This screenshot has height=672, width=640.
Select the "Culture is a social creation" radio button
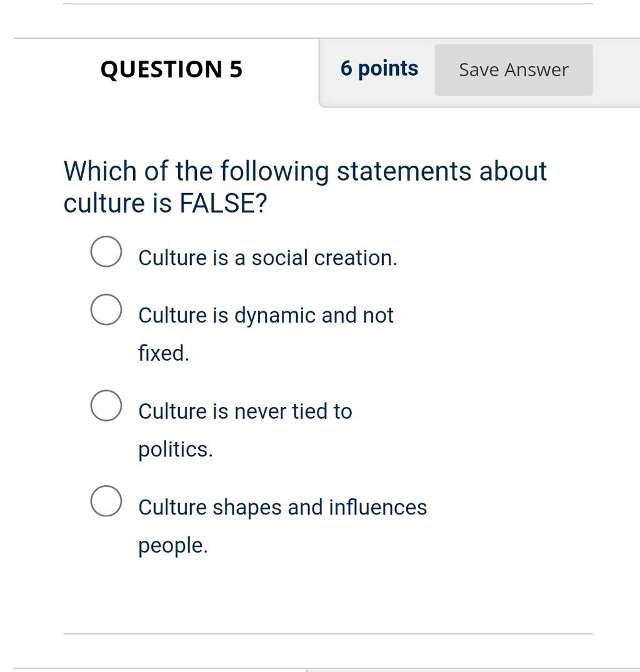(106, 251)
